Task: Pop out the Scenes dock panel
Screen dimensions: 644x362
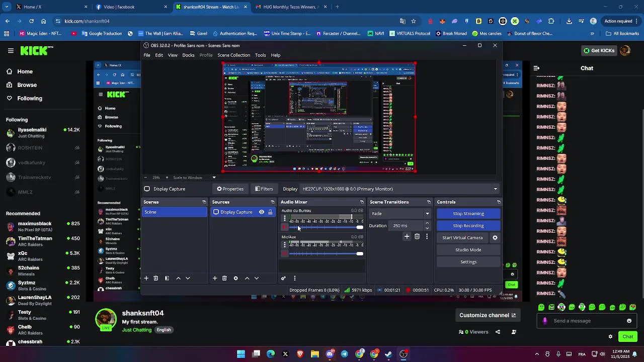Action: (x=204, y=202)
